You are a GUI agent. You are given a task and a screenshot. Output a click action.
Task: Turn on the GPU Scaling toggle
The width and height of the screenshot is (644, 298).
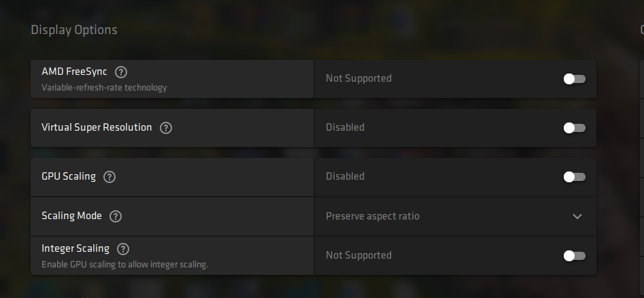(x=574, y=177)
